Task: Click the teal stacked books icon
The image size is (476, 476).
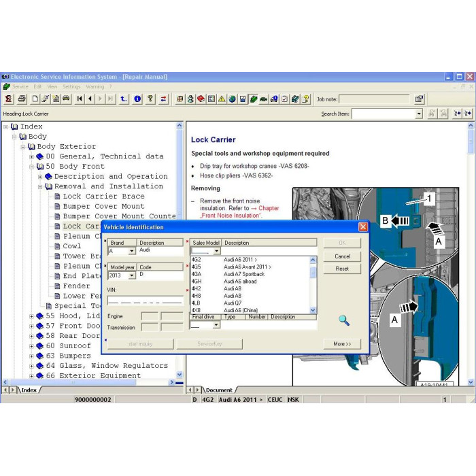Action: [x=295, y=99]
